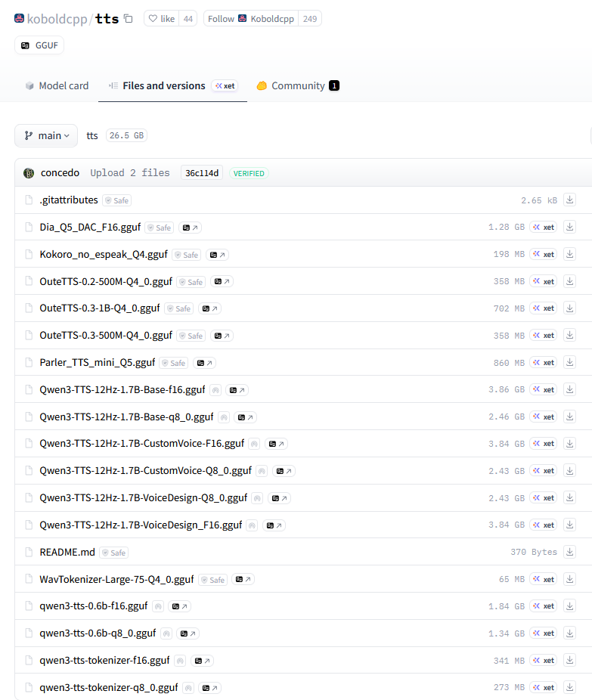Download Qwen3-TTS-12Hz-1.7B-Base-q8_0.gguf
Viewport: 592px width, 700px height.
[569, 417]
